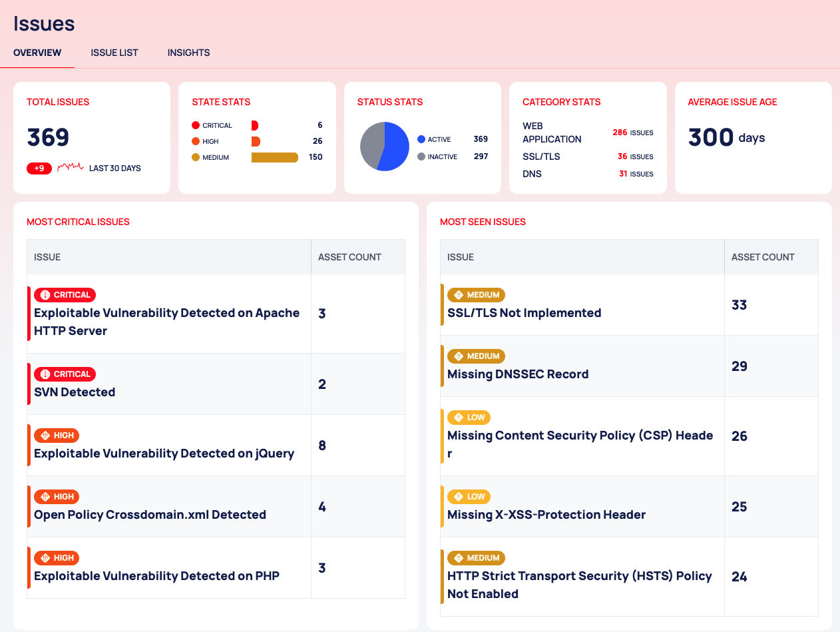Switch to the Issue List tab

click(x=114, y=53)
